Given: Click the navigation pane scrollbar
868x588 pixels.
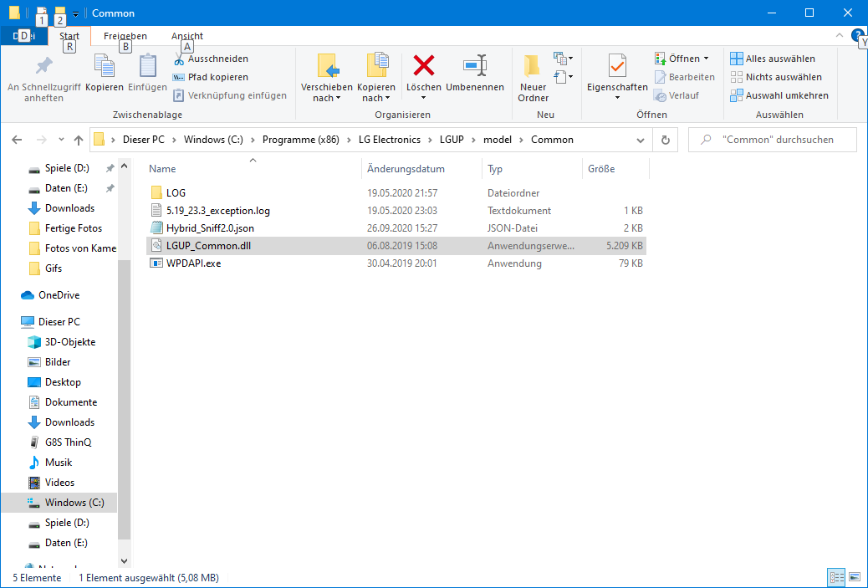Looking at the screenshot, I should (x=125, y=399).
